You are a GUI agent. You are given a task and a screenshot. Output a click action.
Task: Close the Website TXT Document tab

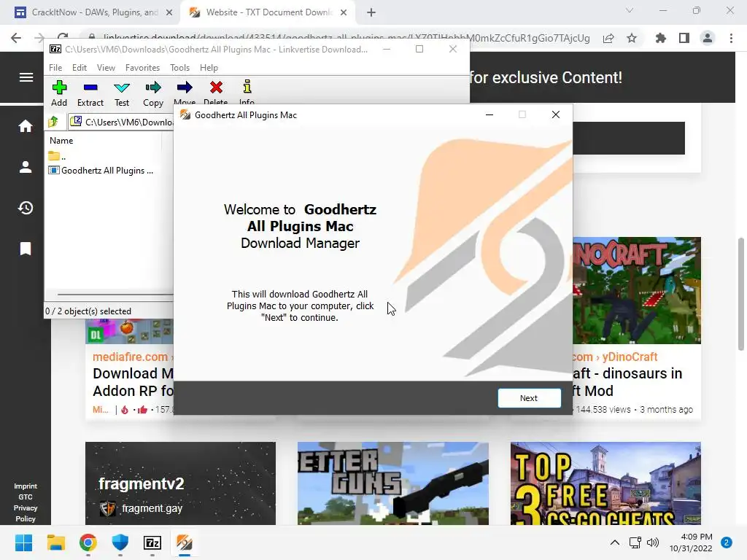[x=344, y=12]
